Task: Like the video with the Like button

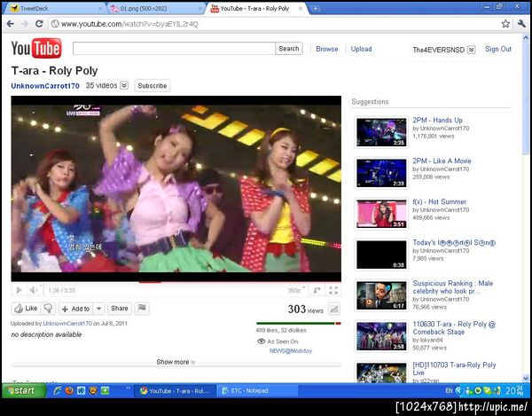Action: coord(27,308)
